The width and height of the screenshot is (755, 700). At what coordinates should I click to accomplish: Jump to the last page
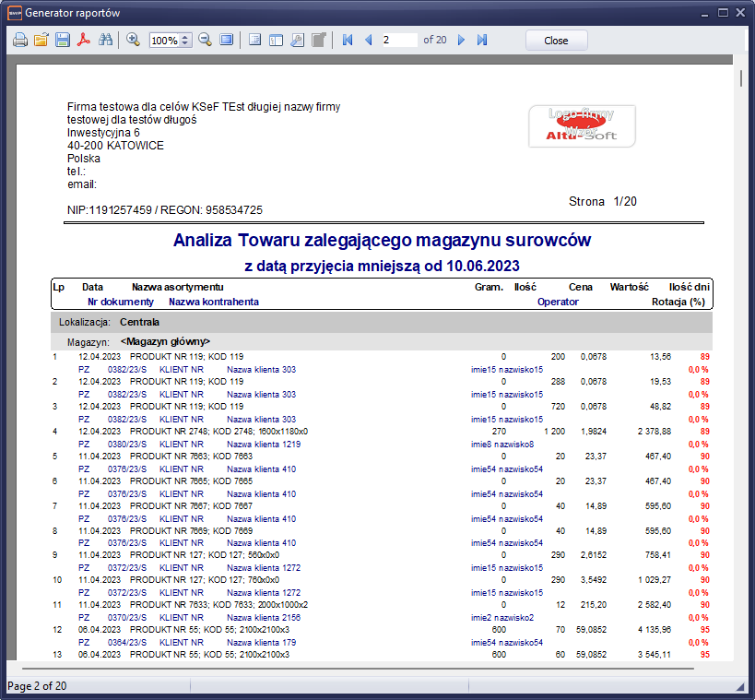tap(481, 41)
